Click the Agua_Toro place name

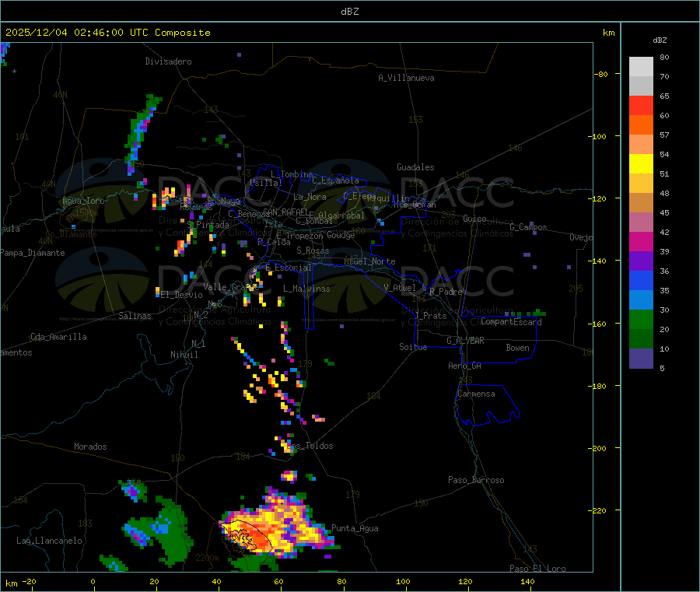click(x=83, y=201)
